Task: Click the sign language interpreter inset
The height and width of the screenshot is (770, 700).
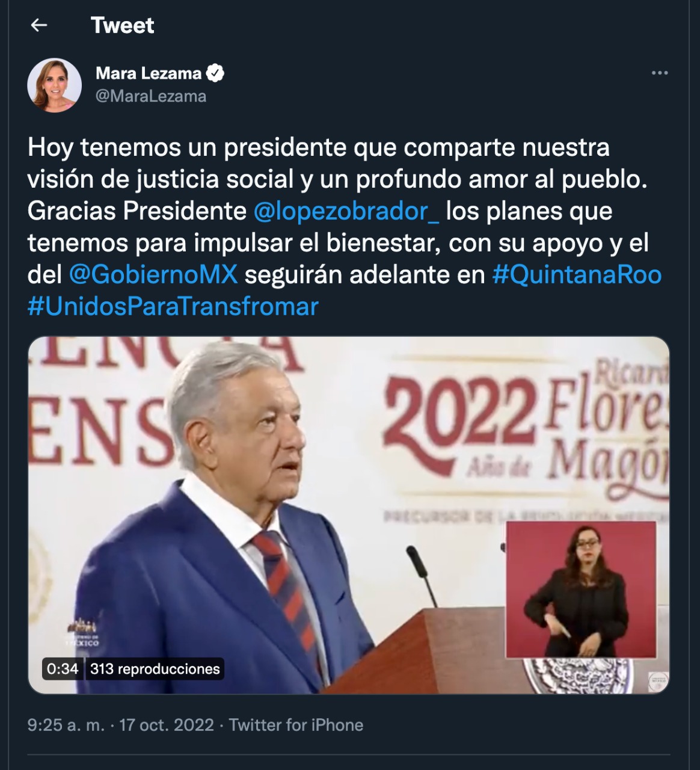Action: pyautogui.click(x=581, y=590)
